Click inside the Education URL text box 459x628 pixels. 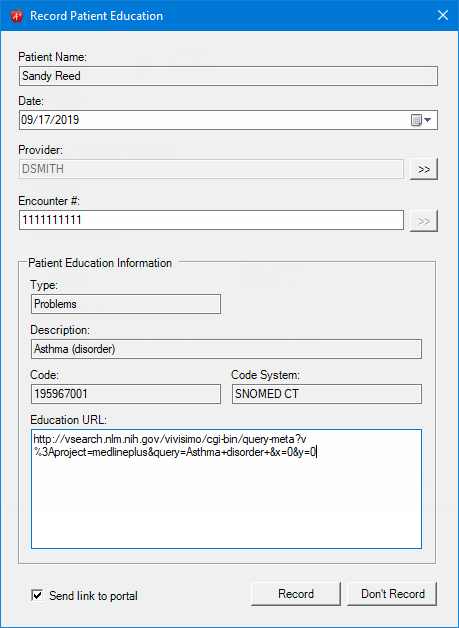tap(226, 489)
